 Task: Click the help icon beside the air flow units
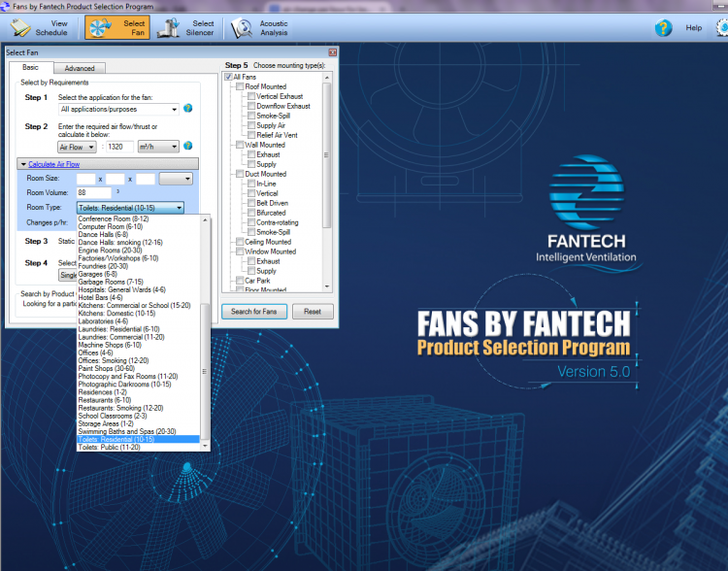188,147
